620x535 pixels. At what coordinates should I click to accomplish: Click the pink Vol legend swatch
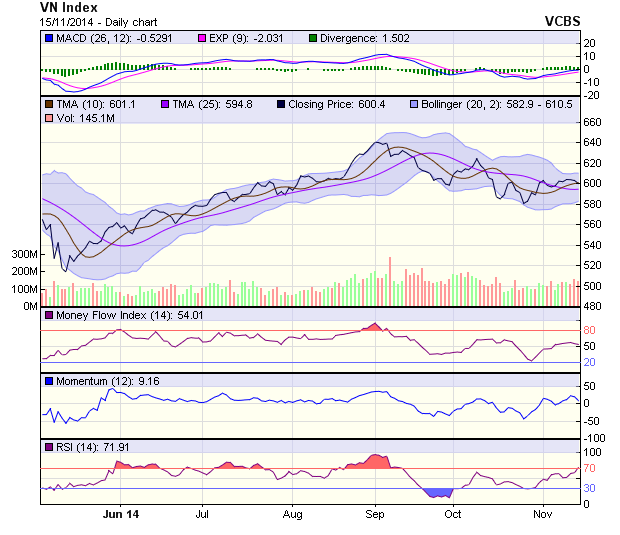pyautogui.click(x=49, y=119)
